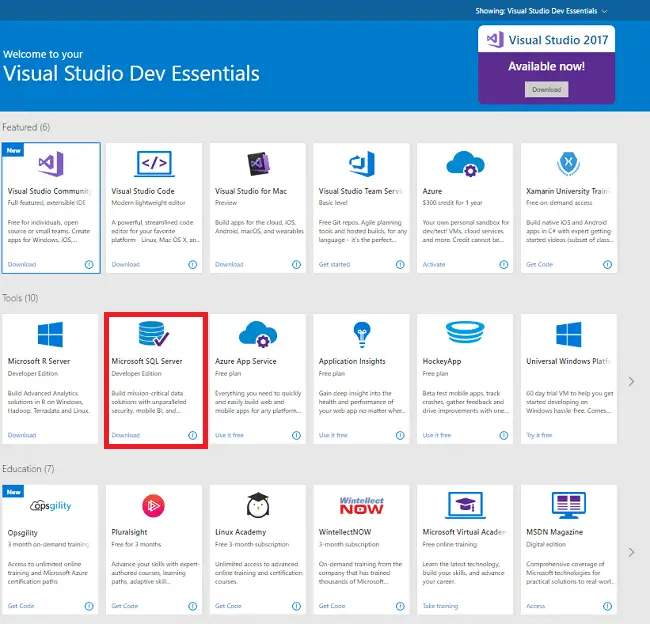Click the Pluralsight play logo
The height and width of the screenshot is (624, 650).
point(153,505)
